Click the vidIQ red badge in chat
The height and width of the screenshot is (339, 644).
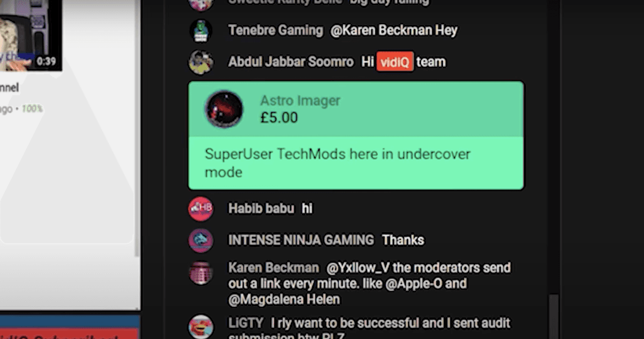pos(394,62)
